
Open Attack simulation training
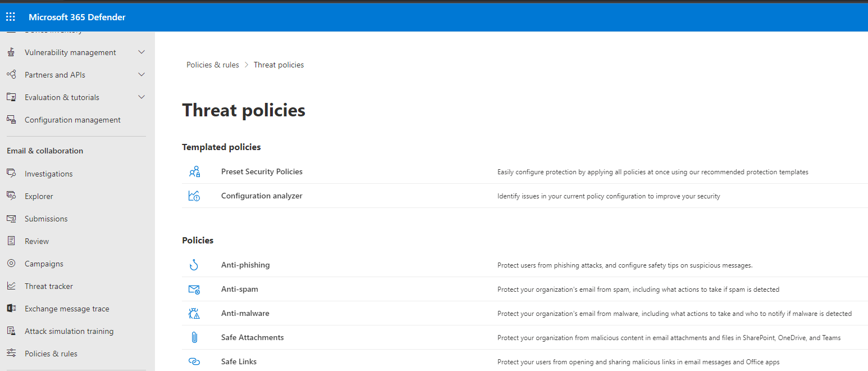[69, 331]
